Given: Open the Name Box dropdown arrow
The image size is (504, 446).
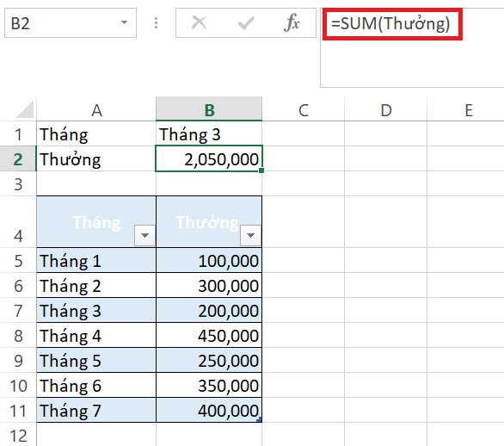Looking at the screenshot, I should pyautogui.click(x=124, y=22).
